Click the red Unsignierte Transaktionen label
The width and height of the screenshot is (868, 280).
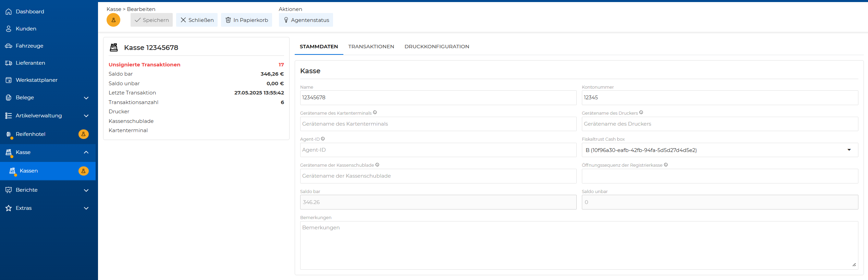tap(144, 65)
